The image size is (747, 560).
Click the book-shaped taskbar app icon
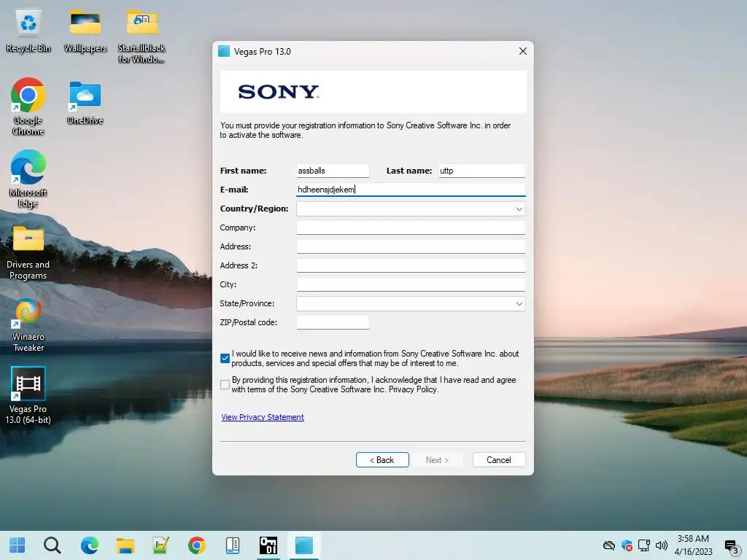point(233,545)
